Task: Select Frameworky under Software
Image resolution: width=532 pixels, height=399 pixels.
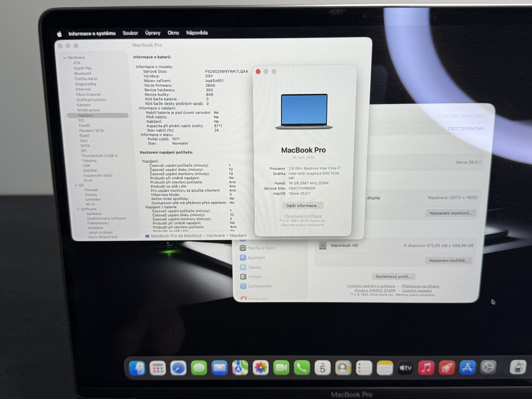Action: click(x=98, y=223)
